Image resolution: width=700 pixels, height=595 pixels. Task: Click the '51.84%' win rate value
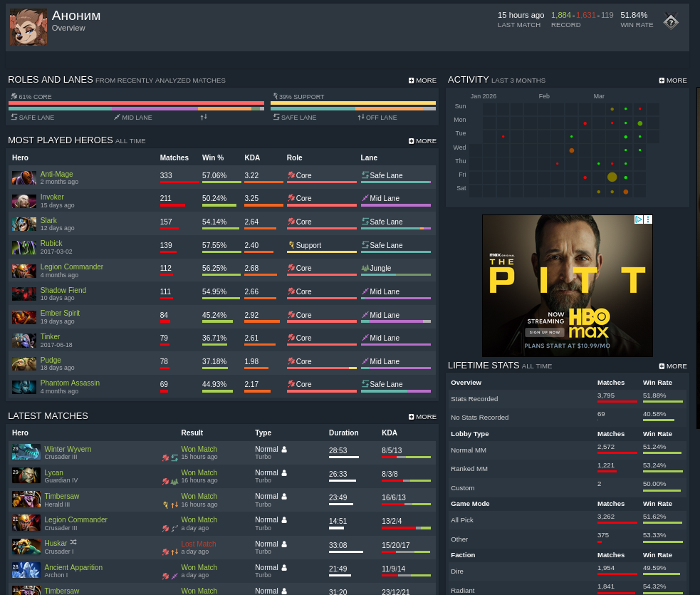(x=634, y=15)
